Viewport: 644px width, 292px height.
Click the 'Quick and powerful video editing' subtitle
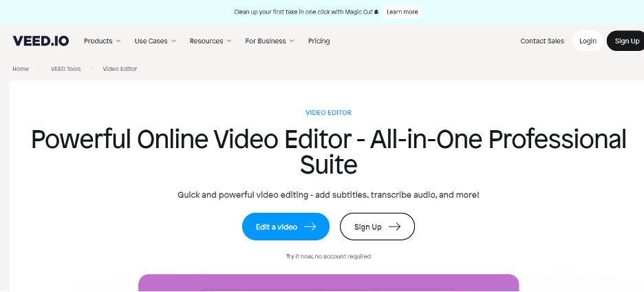tap(329, 195)
